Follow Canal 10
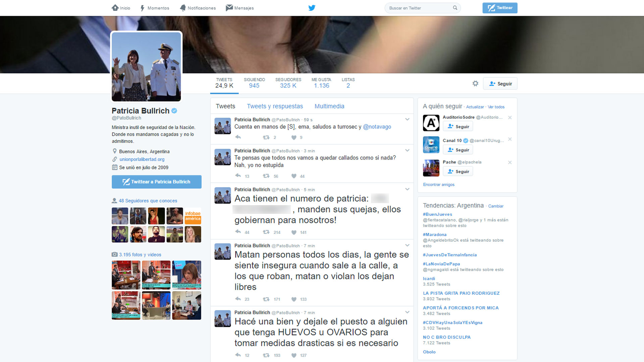This screenshot has height=362, width=644. click(x=458, y=150)
